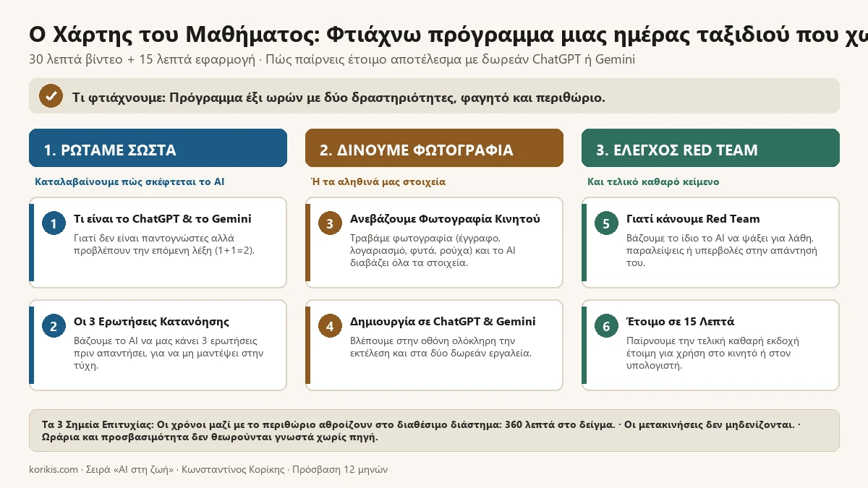
Task: Click card title "Τι είναι το ChatGPT & το Gemini"
Action: pos(163,219)
